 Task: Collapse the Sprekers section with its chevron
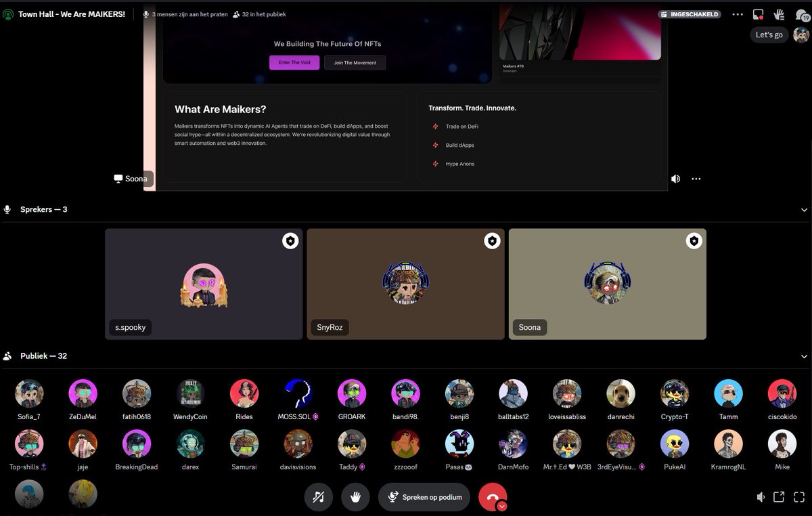pyautogui.click(x=804, y=210)
